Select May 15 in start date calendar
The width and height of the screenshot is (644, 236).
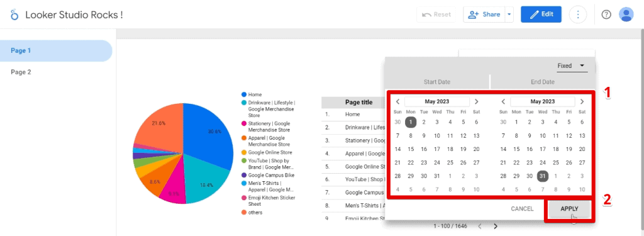(411, 149)
